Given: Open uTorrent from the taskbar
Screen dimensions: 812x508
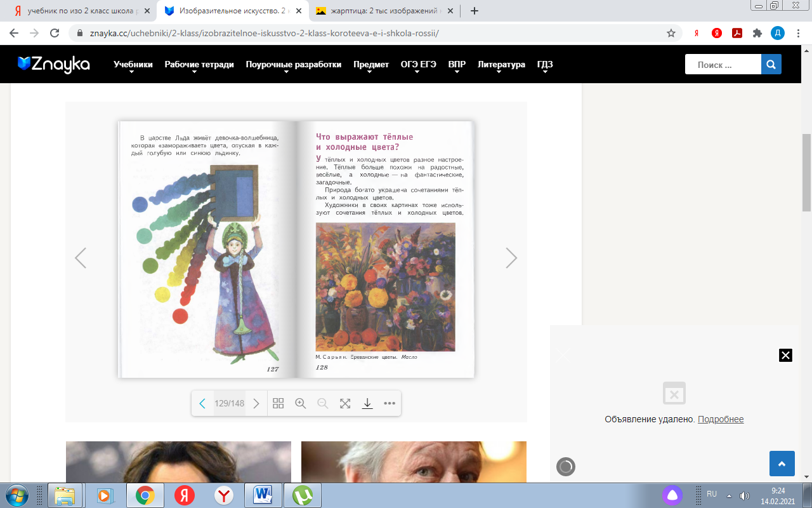Looking at the screenshot, I should (301, 495).
